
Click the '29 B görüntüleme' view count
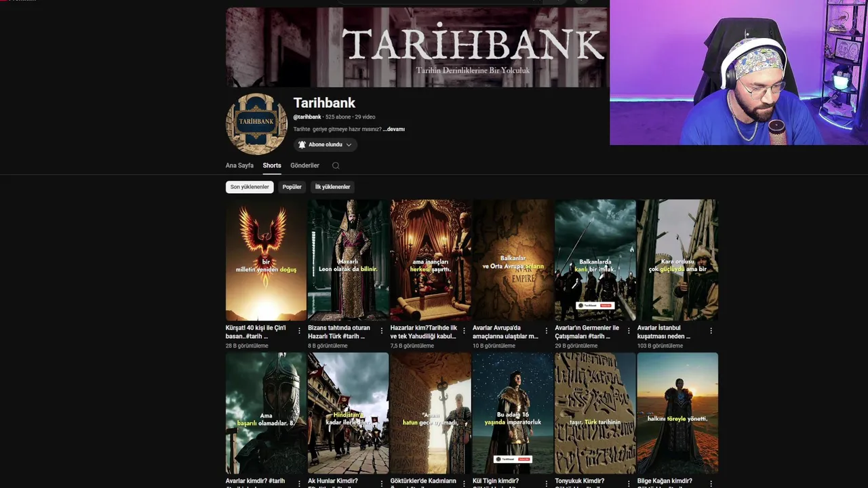click(x=576, y=346)
